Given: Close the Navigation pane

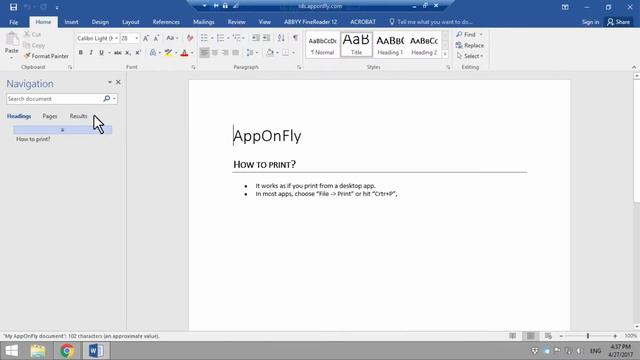Looking at the screenshot, I should [118, 82].
